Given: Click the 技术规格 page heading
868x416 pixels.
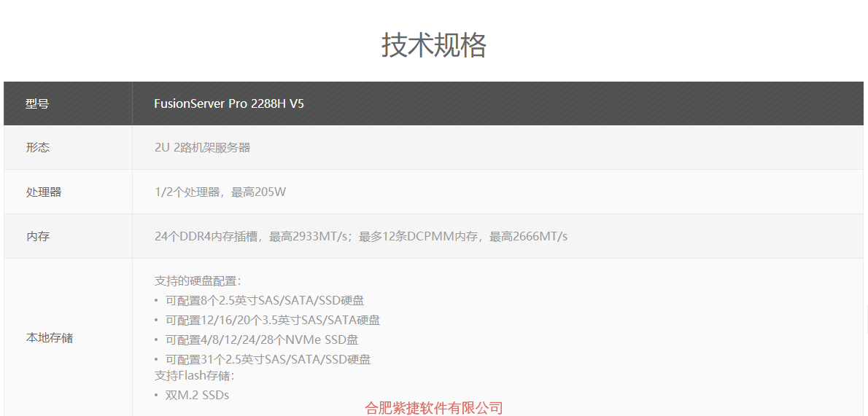Looking at the screenshot, I should [434, 45].
